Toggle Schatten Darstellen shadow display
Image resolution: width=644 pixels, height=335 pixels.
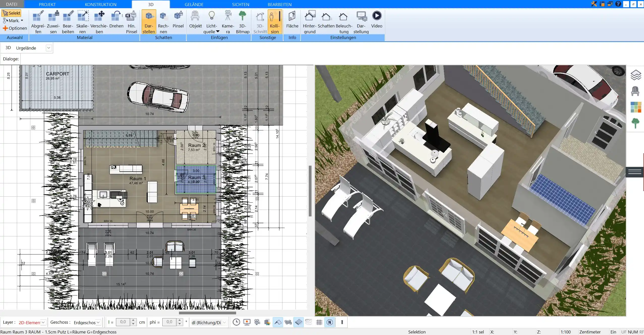click(149, 22)
